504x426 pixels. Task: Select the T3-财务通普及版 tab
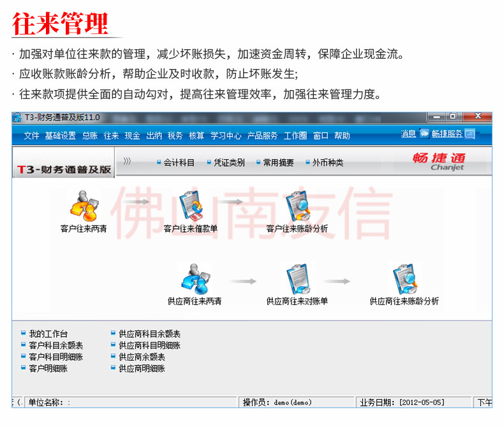pyautogui.click(x=64, y=162)
